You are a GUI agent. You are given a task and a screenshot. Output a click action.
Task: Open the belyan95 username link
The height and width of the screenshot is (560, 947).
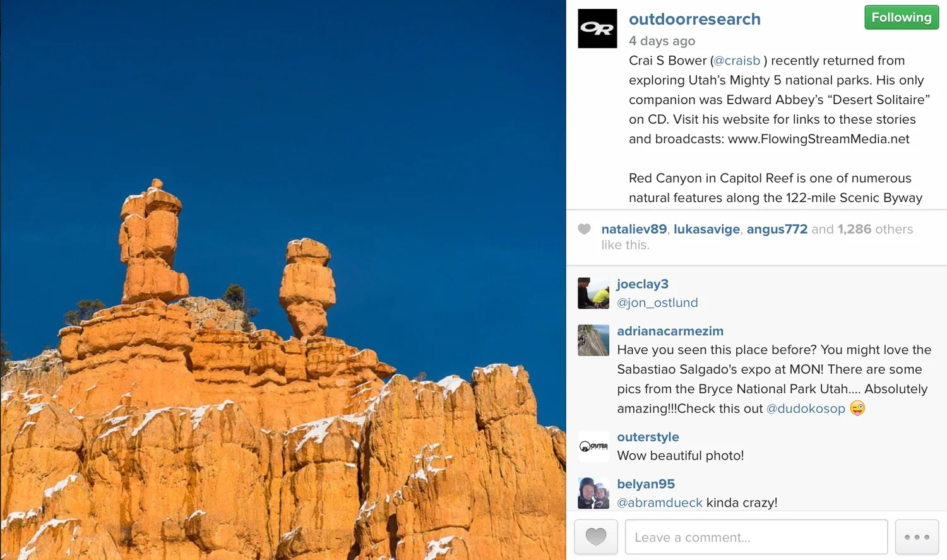point(646,484)
